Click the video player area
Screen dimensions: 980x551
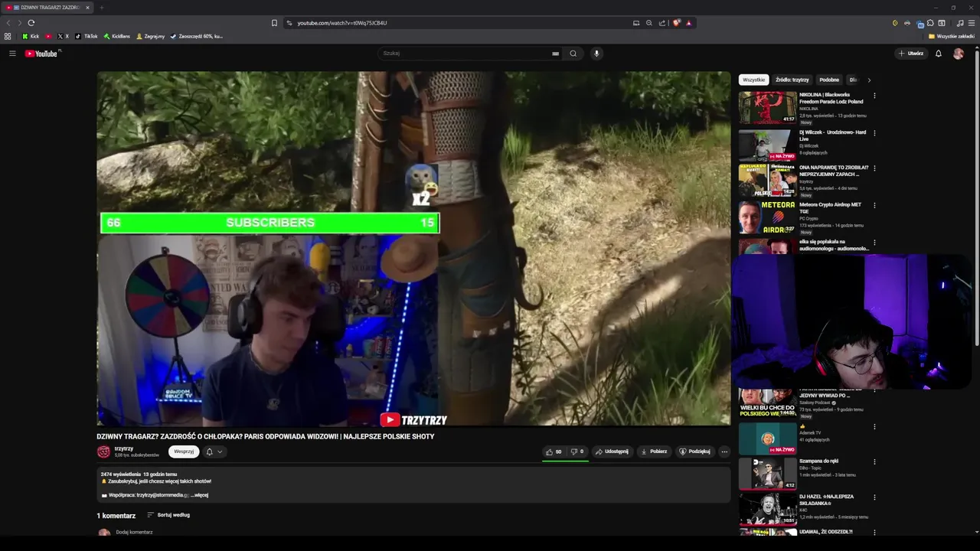click(413, 249)
